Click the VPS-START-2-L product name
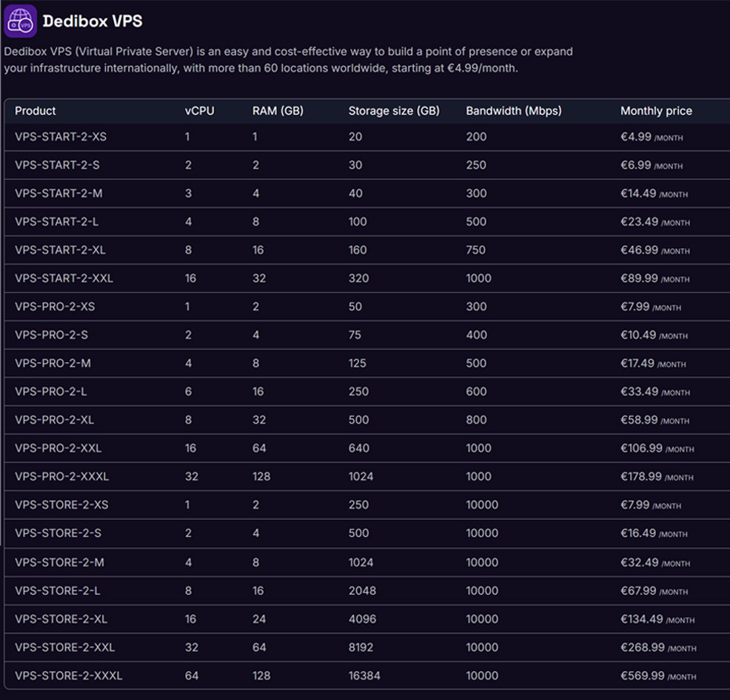730x700 pixels. click(x=56, y=221)
